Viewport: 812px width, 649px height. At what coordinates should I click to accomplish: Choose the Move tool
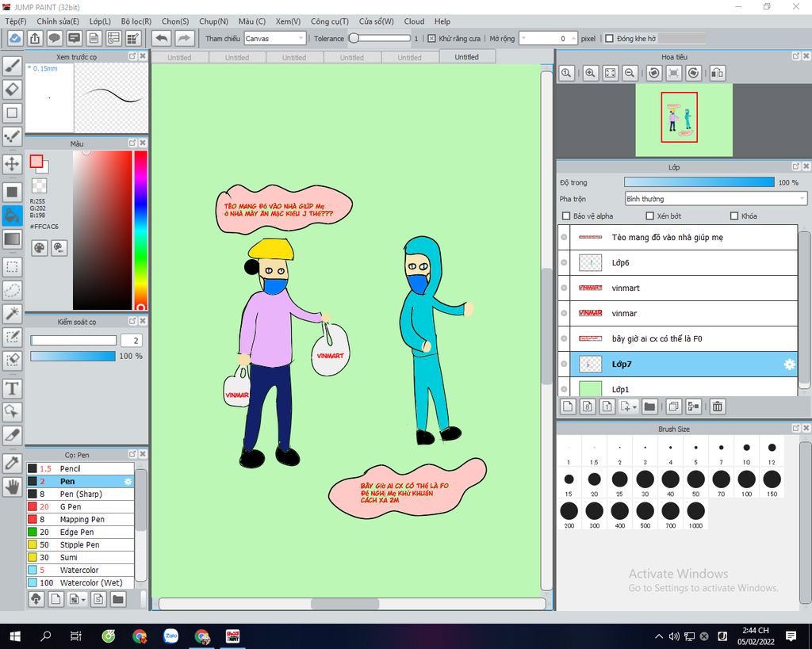12,165
